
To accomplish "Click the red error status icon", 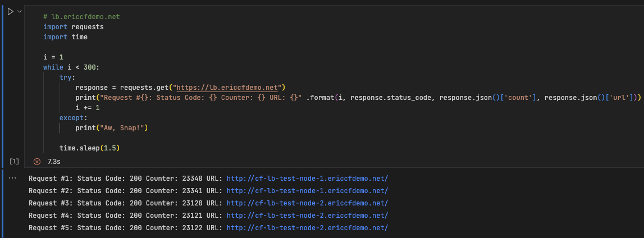I will pos(37,161).
